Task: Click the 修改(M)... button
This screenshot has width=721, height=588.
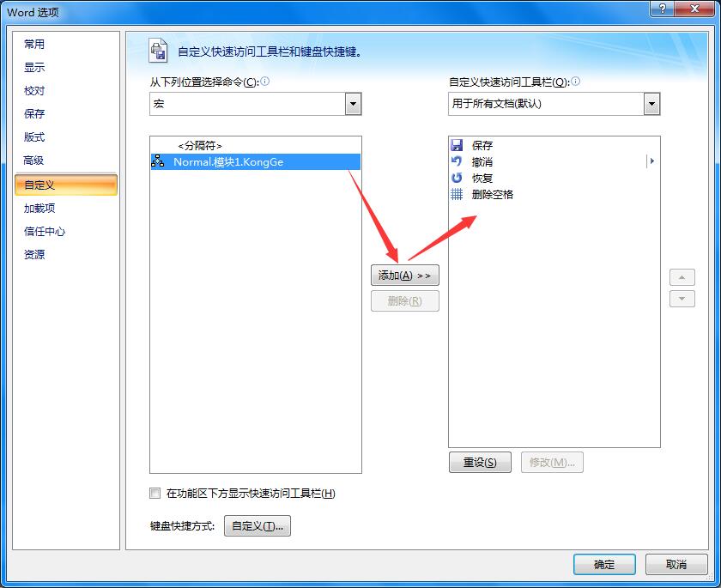Action: (x=552, y=462)
